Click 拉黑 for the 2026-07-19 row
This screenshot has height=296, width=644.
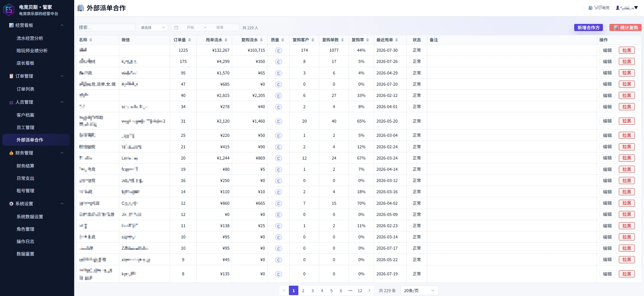627,274
